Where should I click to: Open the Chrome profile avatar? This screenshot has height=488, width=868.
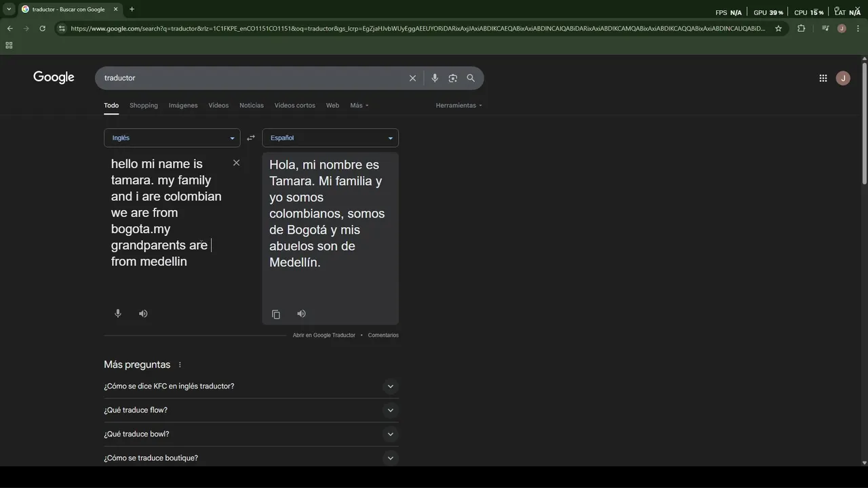click(x=842, y=28)
